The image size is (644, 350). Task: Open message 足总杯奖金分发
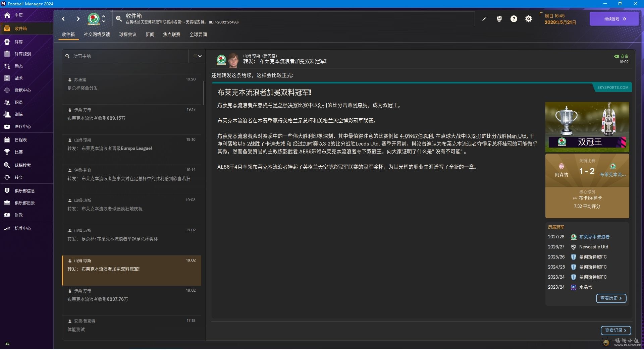(x=132, y=89)
